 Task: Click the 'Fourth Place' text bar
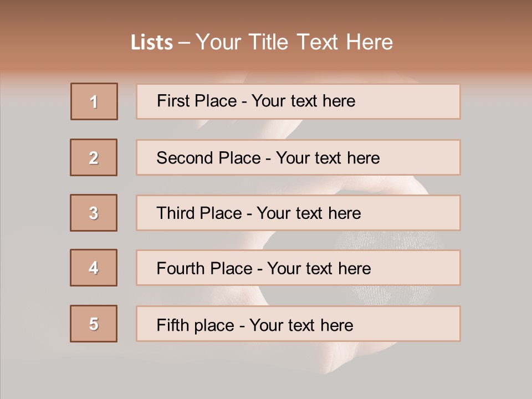pos(298,268)
